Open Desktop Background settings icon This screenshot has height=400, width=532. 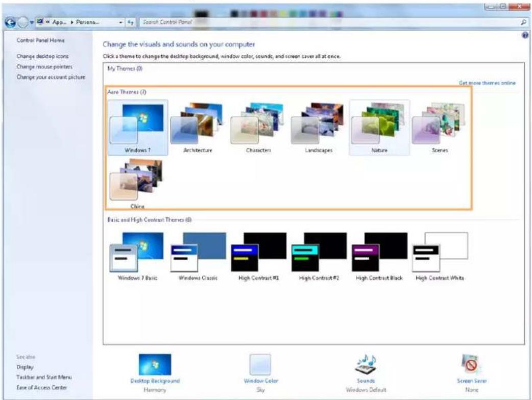[x=155, y=364]
